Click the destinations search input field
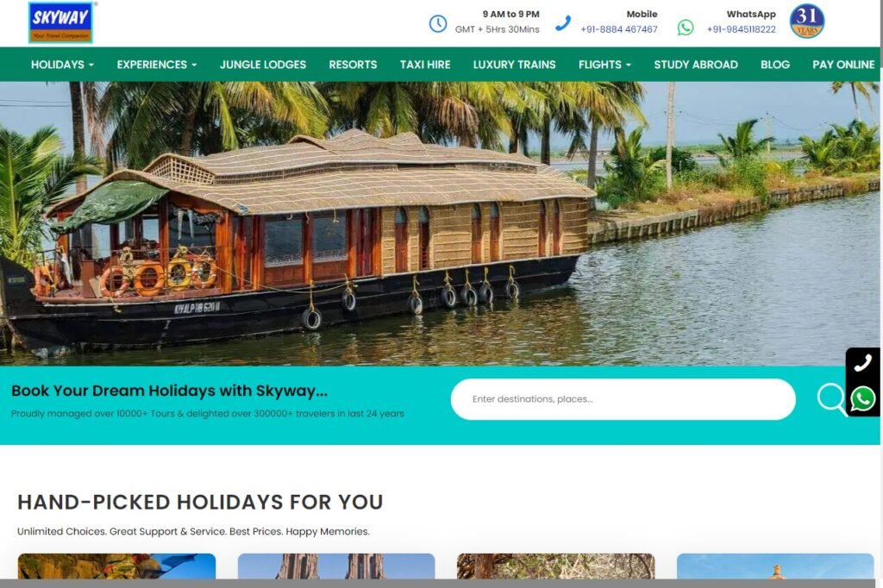 pyautogui.click(x=623, y=399)
